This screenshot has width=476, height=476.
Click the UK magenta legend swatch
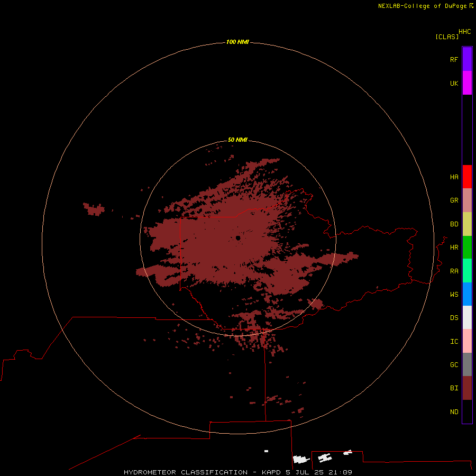tap(467, 83)
